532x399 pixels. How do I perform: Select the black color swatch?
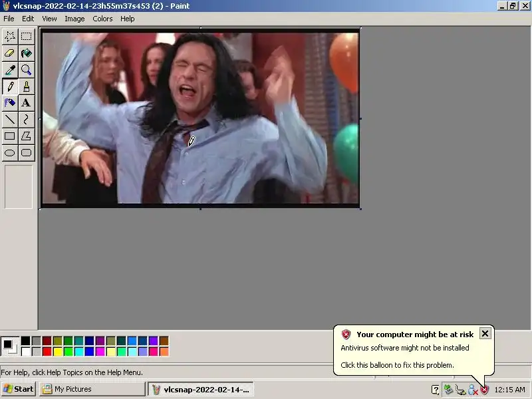25,340
